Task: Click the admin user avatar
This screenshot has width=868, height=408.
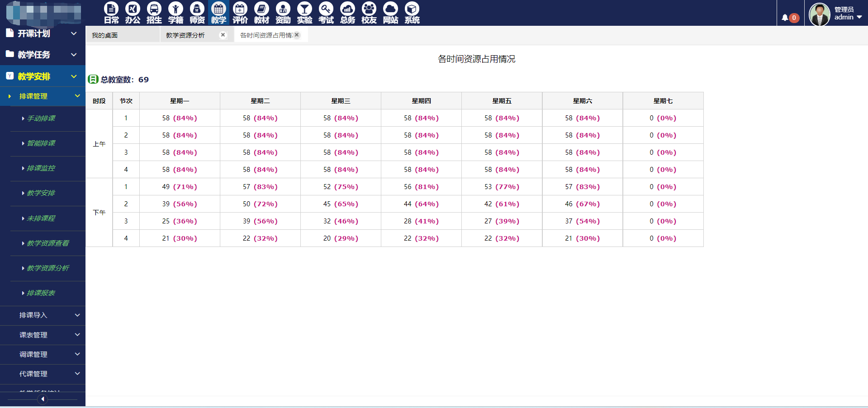Action: [x=820, y=14]
